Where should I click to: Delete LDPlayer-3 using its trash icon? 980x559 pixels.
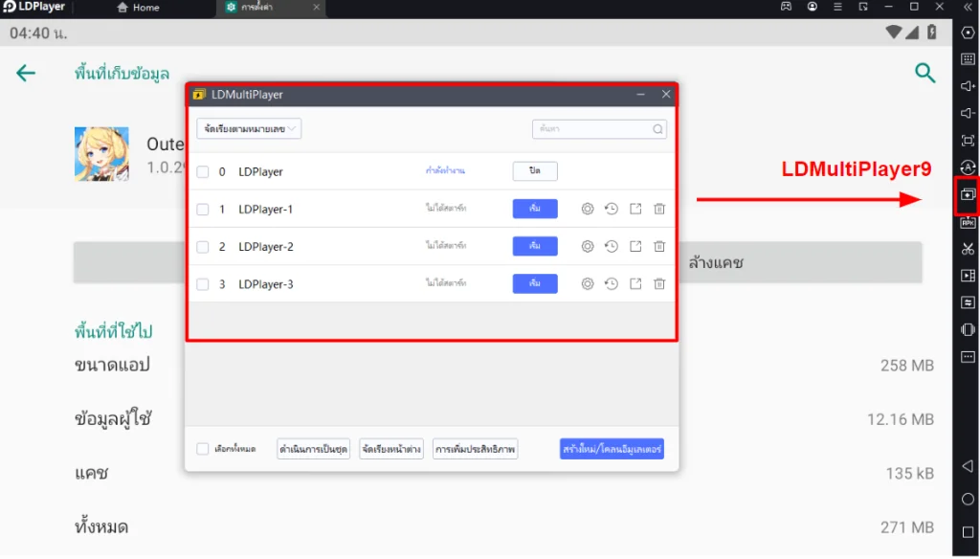[x=659, y=284]
